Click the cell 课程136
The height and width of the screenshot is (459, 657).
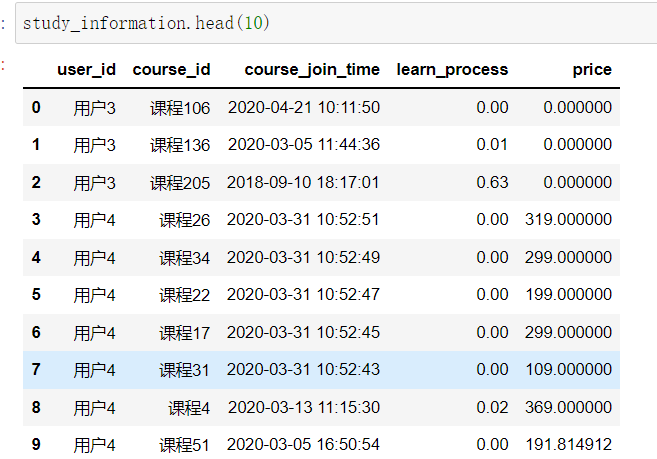pos(180,145)
